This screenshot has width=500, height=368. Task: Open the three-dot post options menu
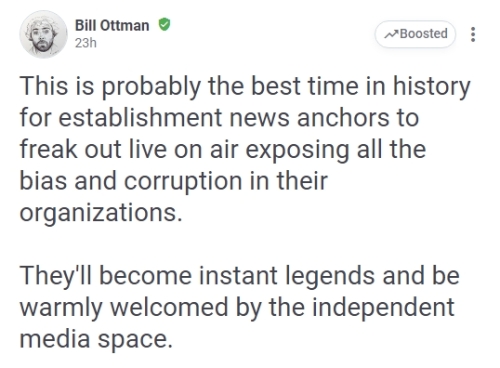(x=473, y=34)
